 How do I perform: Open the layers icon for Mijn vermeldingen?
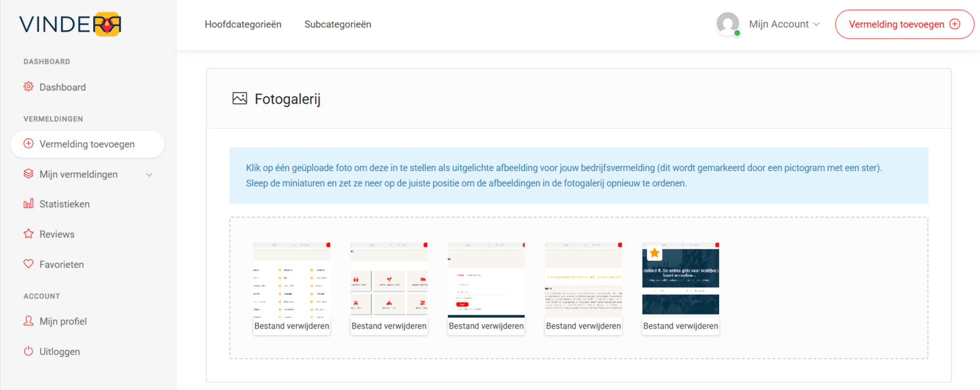[x=28, y=174]
